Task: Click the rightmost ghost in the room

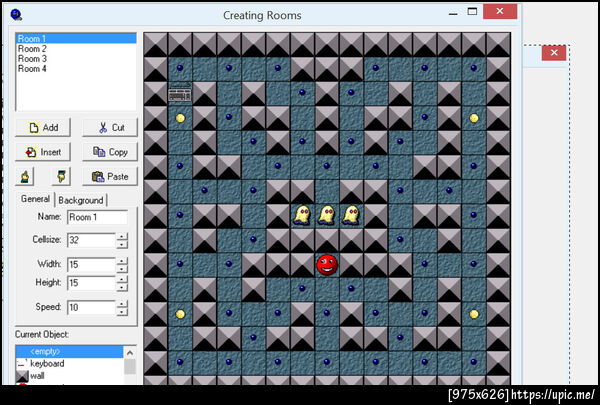Action: [x=351, y=215]
